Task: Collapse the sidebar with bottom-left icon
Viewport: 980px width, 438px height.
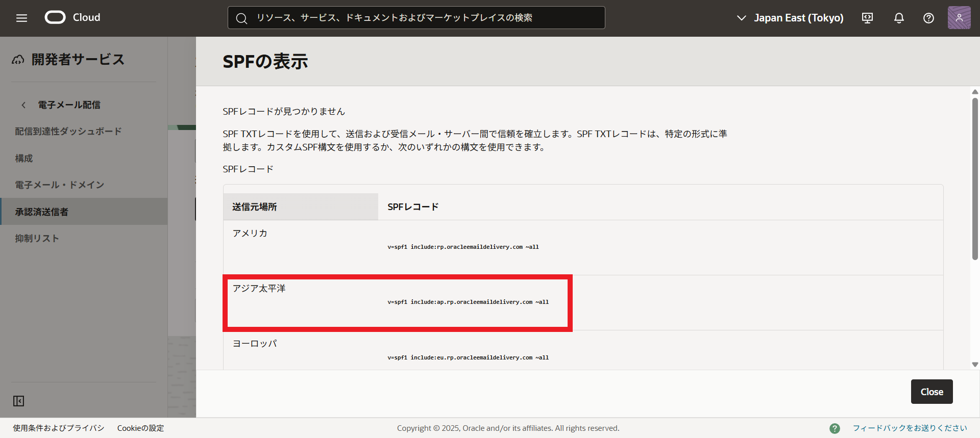Action: tap(19, 401)
